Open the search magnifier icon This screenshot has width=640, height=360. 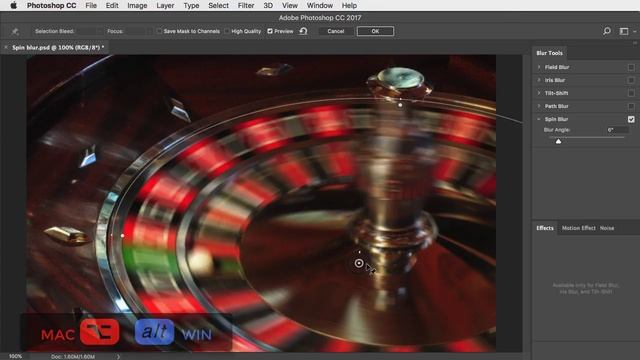click(x=607, y=31)
